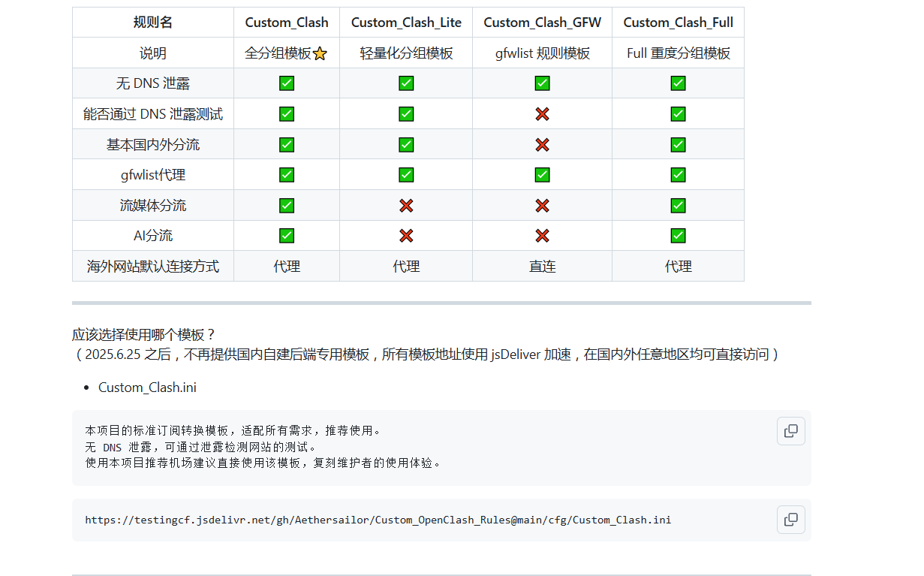Viewport: 924px width, 576px height.
Task: Click checkmark for Custom_Clash_Full 无 DNS 泄露
Action: [678, 83]
